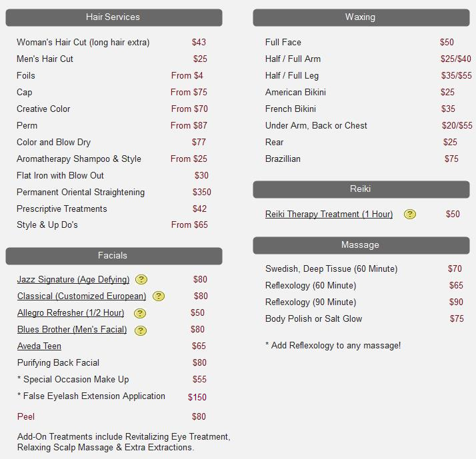The width and height of the screenshot is (476, 459).
Task: Follow the Allegro Refresher (1/2 Hour) link
Action: (x=71, y=313)
